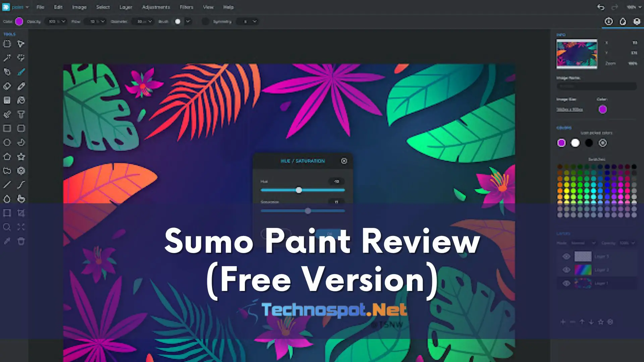Hide Layer 1 with its eye icon
Screen dimensions: 644x362
tap(567, 283)
